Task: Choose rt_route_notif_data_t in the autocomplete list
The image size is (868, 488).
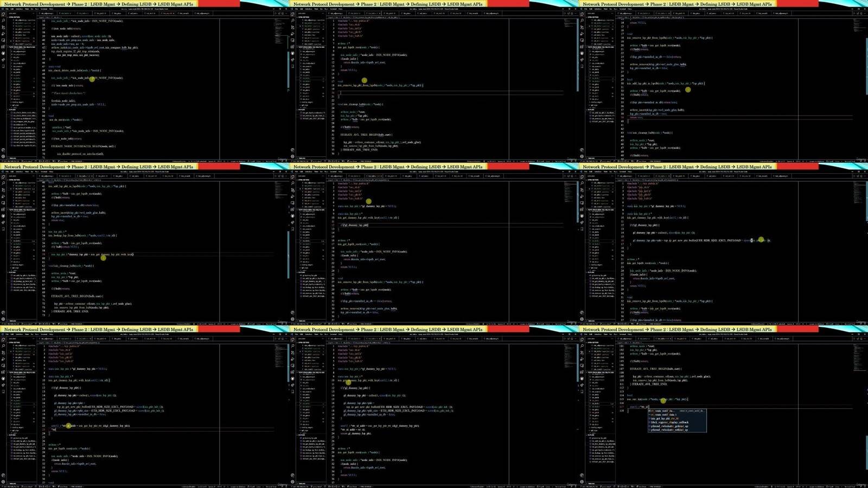Action: pos(676,415)
